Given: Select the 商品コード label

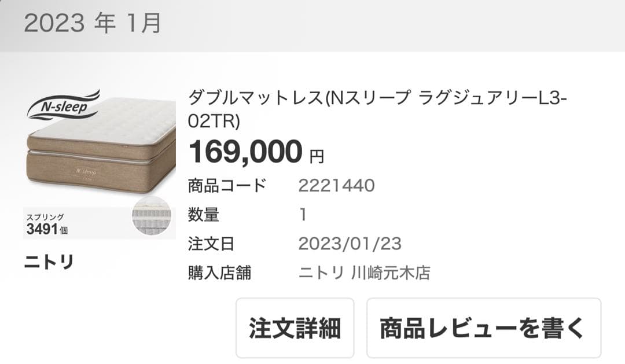Looking at the screenshot, I should point(227,186).
